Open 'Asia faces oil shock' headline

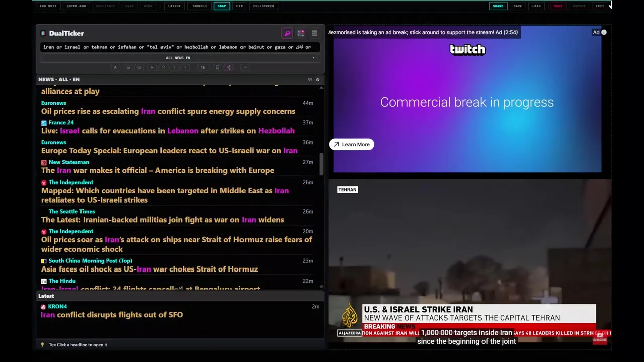point(149,269)
